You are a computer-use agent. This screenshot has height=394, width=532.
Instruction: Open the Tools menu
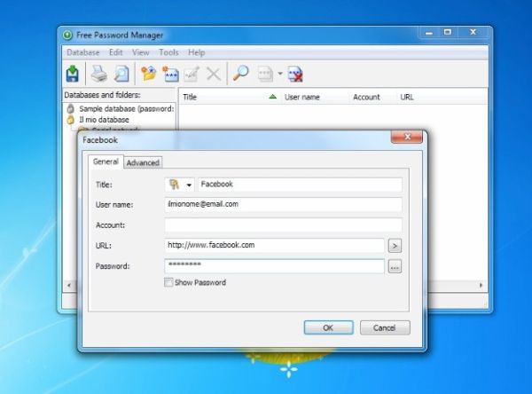click(x=168, y=52)
